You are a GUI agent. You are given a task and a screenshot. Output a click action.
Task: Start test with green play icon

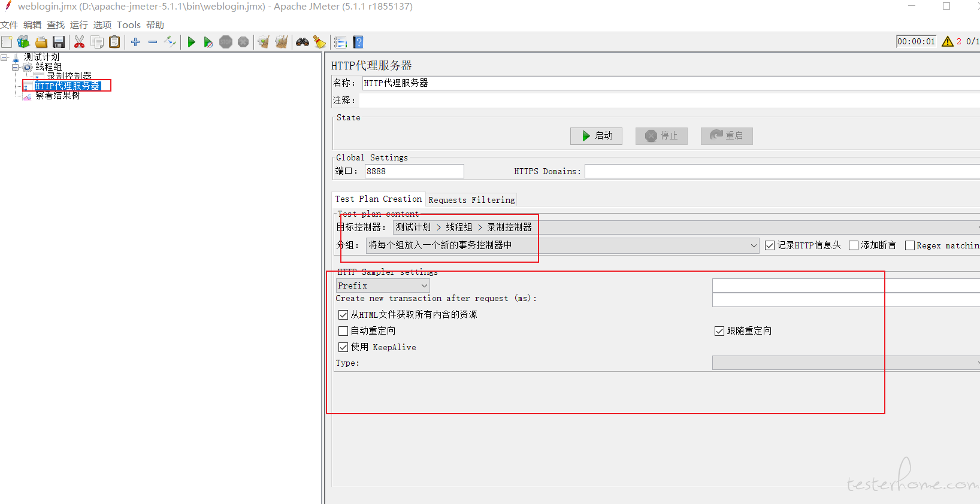click(x=192, y=42)
